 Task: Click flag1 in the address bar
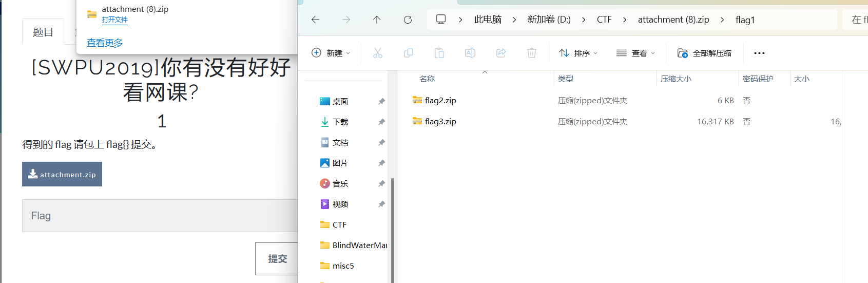[x=745, y=20]
